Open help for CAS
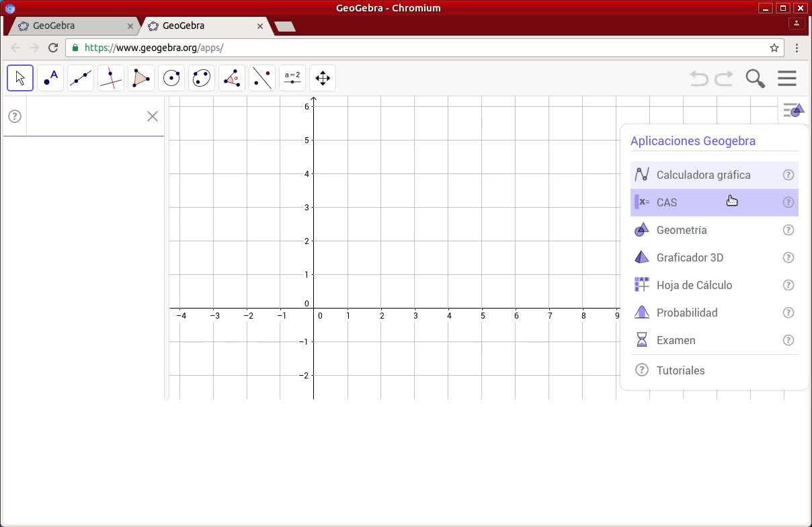This screenshot has width=812, height=527. pos(788,202)
